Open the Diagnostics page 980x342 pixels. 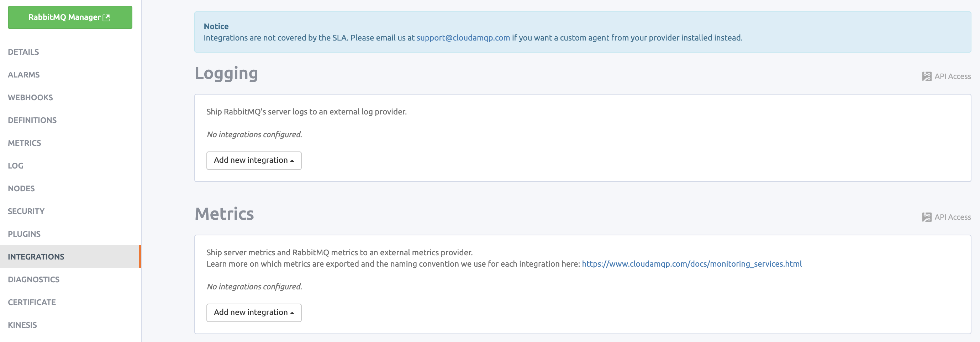tap(34, 280)
